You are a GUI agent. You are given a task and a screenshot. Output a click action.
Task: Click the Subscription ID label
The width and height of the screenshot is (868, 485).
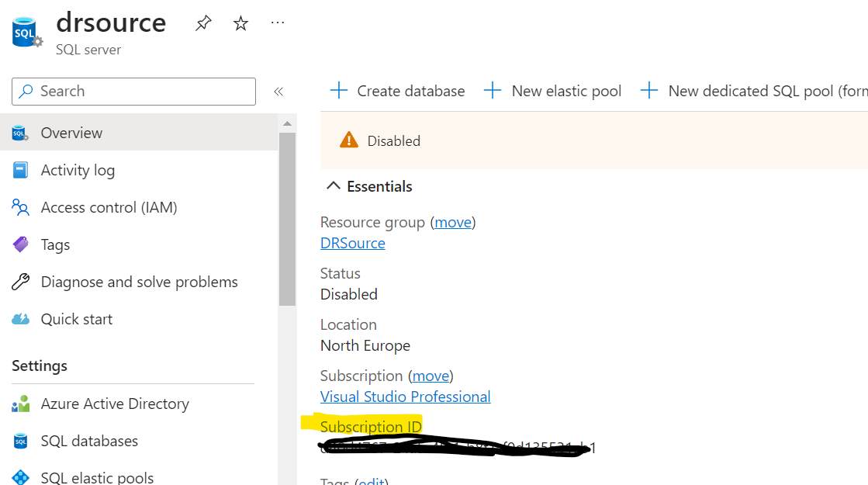371,427
